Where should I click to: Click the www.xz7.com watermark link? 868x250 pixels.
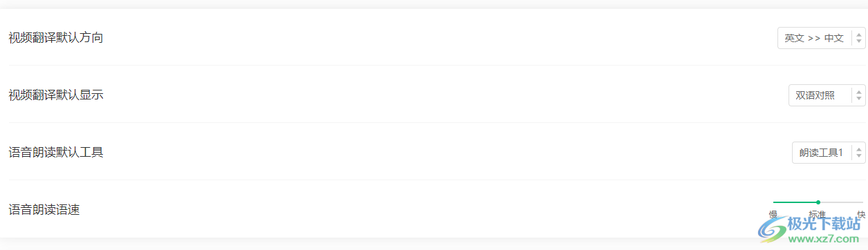pos(825,238)
